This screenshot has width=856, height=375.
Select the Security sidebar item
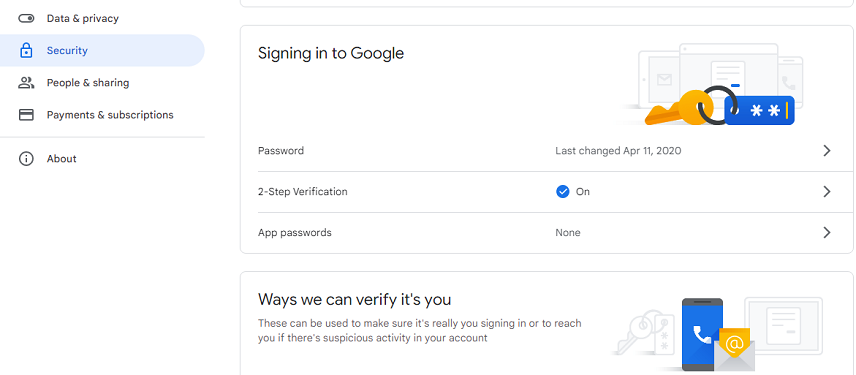pyautogui.click(x=102, y=51)
